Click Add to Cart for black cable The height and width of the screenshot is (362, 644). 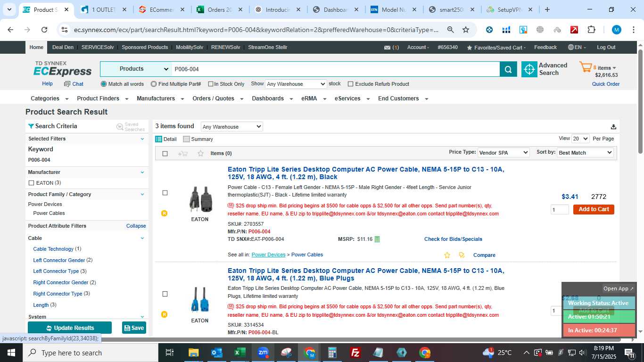point(594,209)
